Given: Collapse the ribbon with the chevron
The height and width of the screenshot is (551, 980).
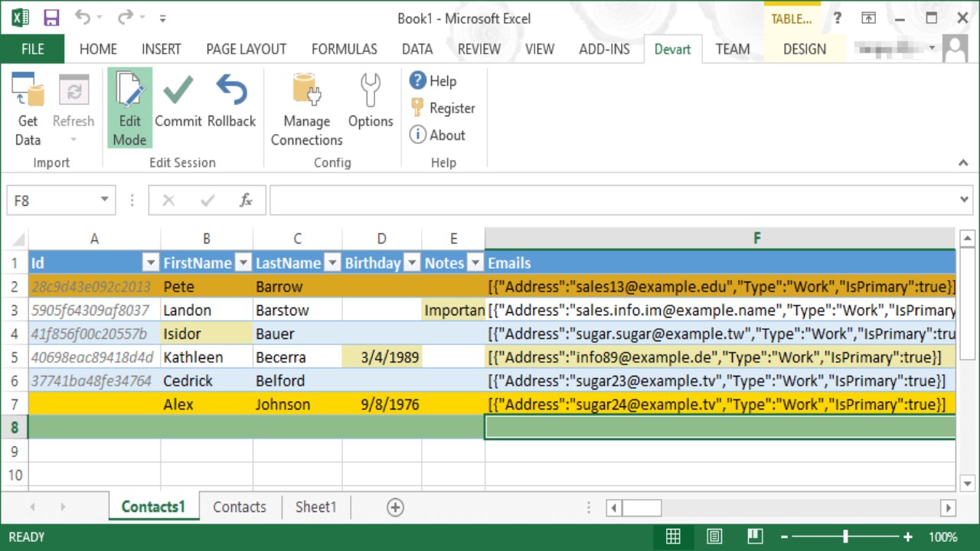Looking at the screenshot, I should [962, 162].
